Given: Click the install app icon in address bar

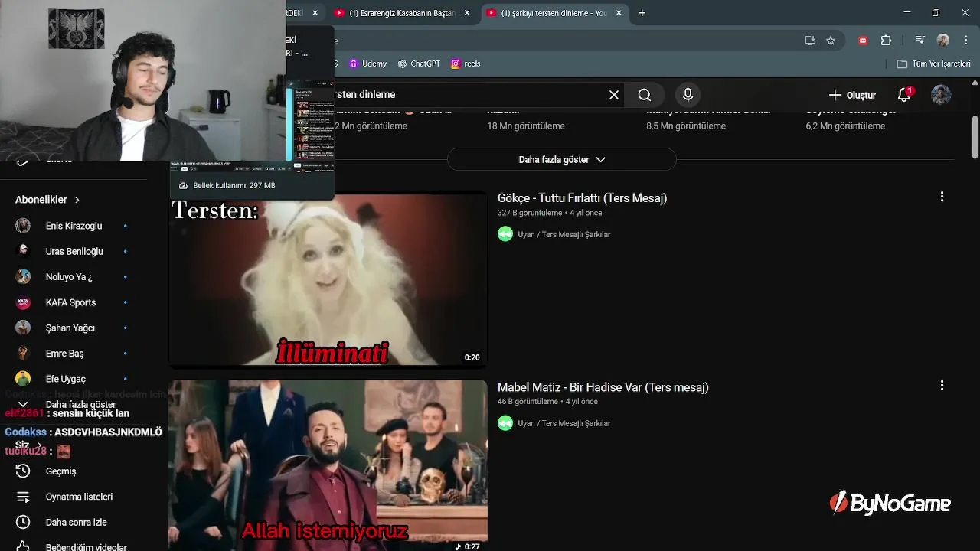Looking at the screenshot, I should tap(810, 41).
